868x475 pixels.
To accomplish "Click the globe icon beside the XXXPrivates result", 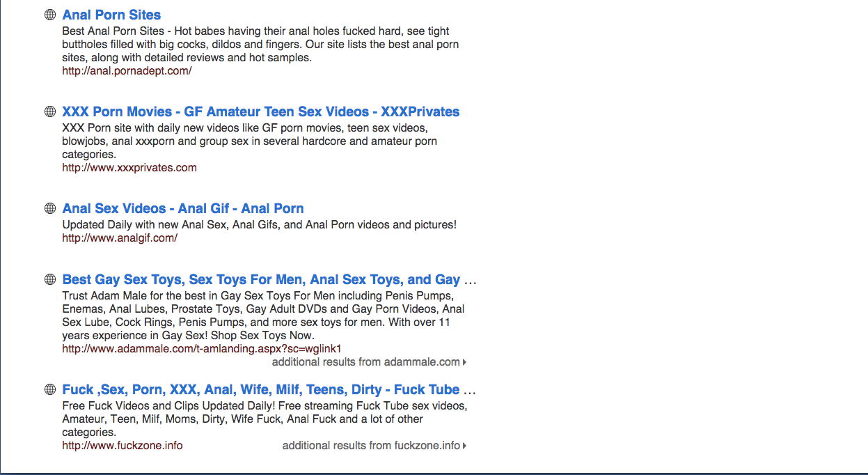I will (49, 111).
